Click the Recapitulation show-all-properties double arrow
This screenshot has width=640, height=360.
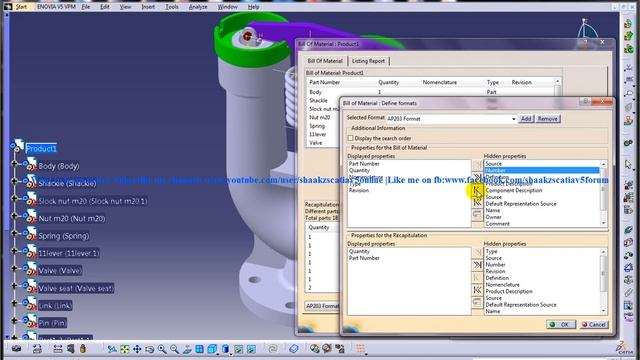(x=477, y=290)
